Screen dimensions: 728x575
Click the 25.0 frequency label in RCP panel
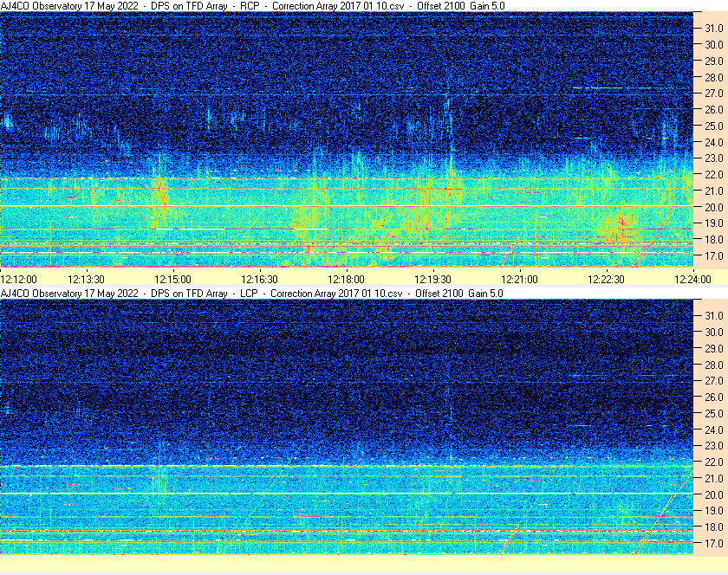[713, 126]
